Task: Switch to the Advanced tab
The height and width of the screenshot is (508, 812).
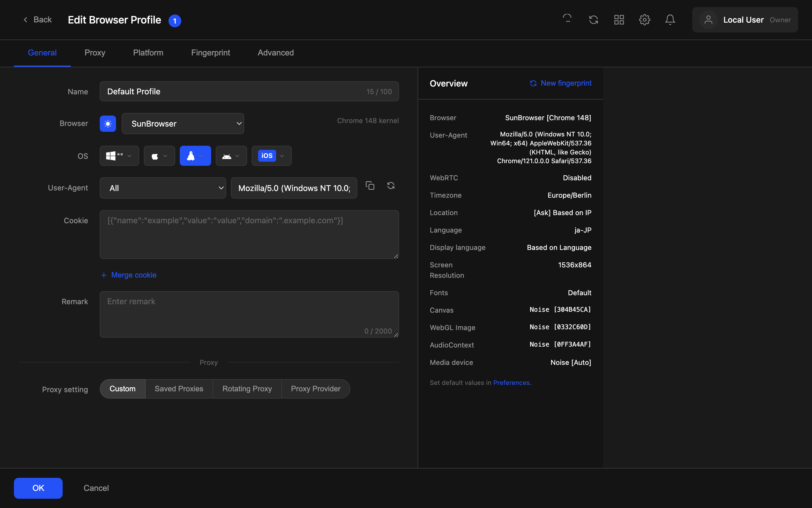Action: (x=275, y=53)
